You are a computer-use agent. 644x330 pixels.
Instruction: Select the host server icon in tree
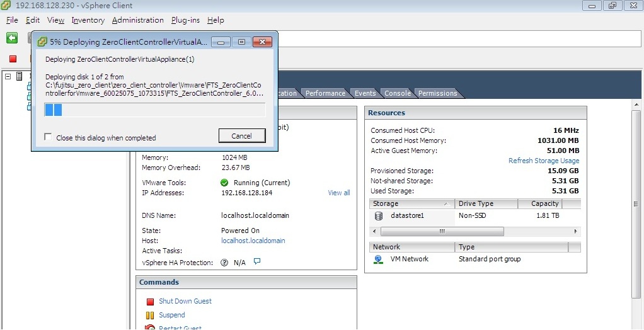click(20, 76)
